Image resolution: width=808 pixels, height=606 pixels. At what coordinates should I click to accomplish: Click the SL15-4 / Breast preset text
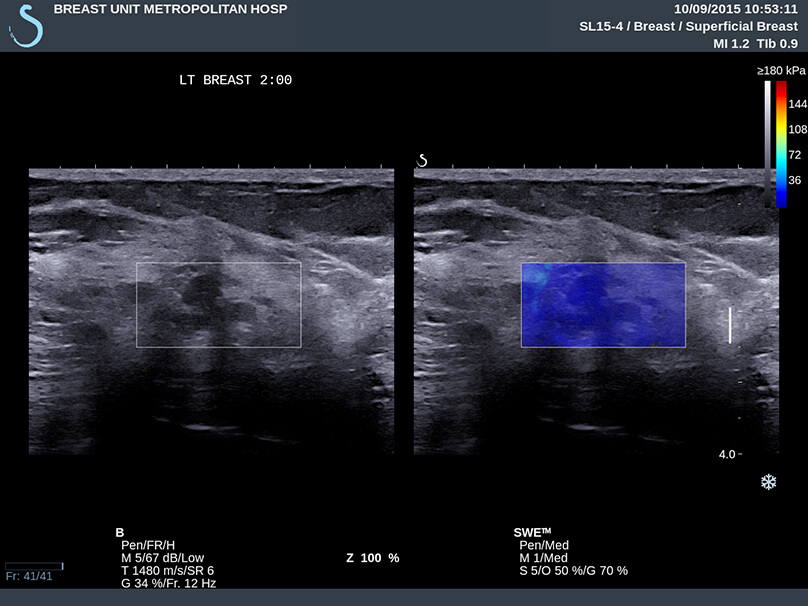tap(688, 26)
